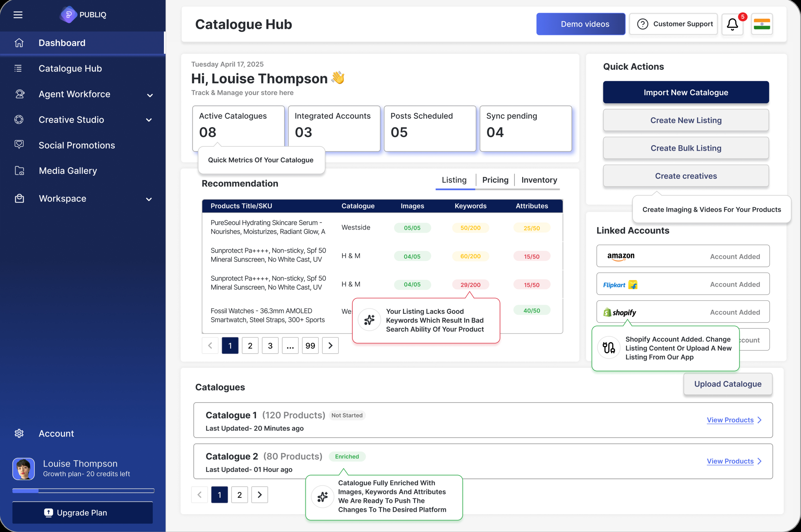
Task: Select the Media Gallery image icon
Action: coord(19,171)
